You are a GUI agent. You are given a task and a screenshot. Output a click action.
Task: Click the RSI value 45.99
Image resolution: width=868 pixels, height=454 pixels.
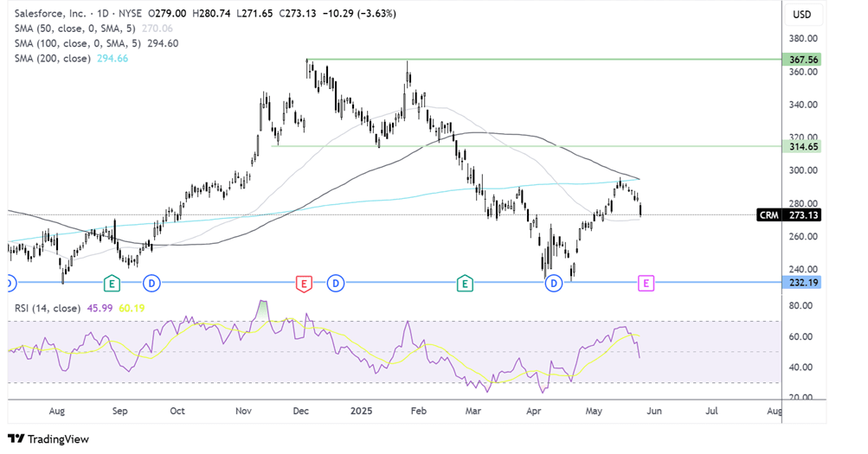(x=100, y=308)
